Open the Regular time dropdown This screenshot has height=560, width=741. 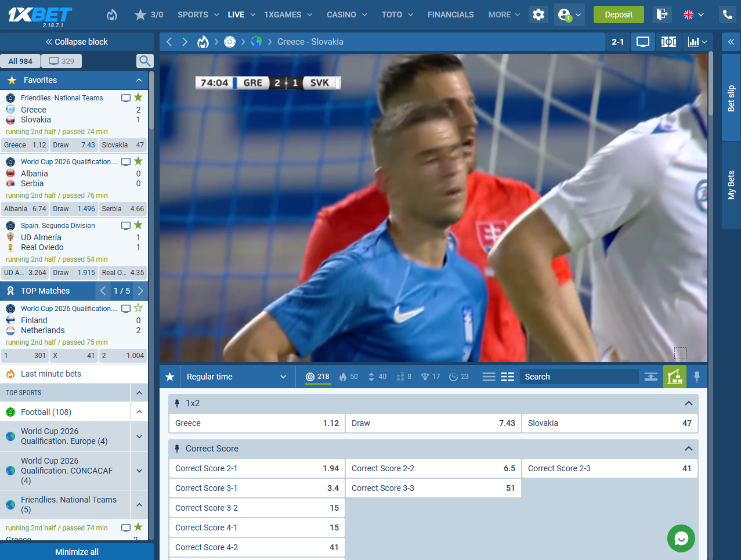click(x=236, y=377)
